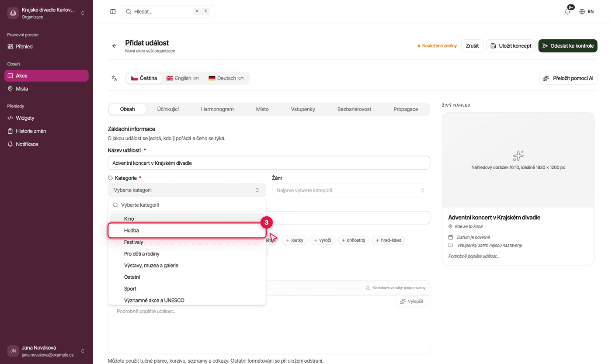Choose Hudba from category list

(187, 230)
